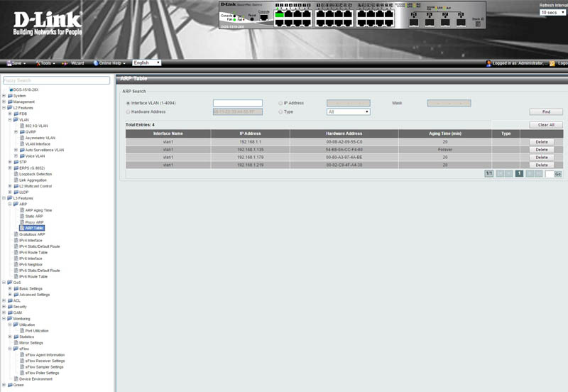Click the Mirror Settings page icon

pyautogui.click(x=16, y=343)
